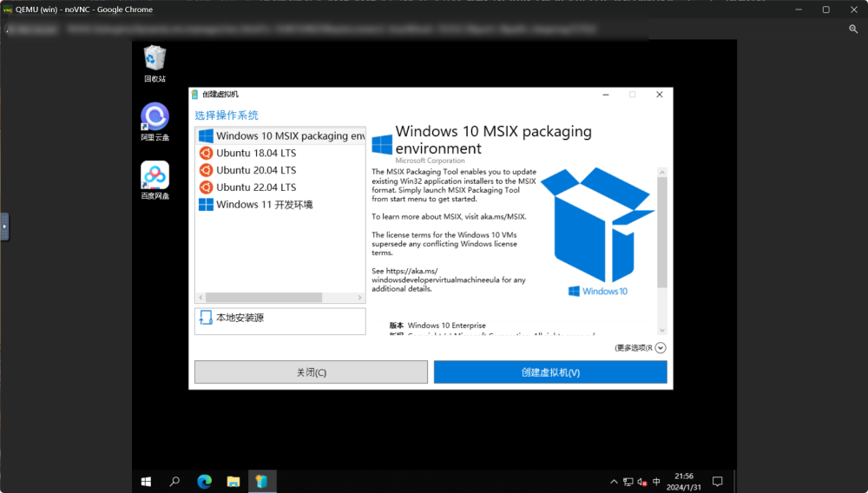Click network status tray icon
The height and width of the screenshot is (493, 868).
point(628,482)
